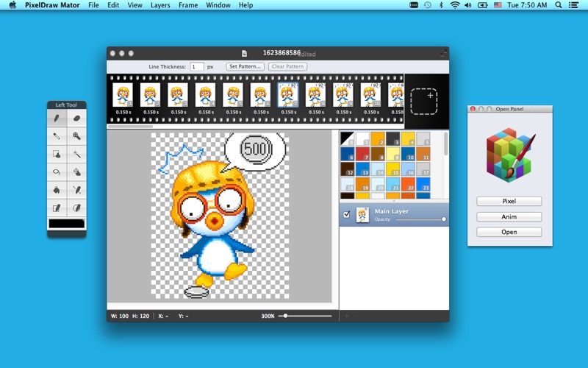Click the Bluetooth menu bar icon
Viewport: 588px width, 368px height.
tap(441, 5)
